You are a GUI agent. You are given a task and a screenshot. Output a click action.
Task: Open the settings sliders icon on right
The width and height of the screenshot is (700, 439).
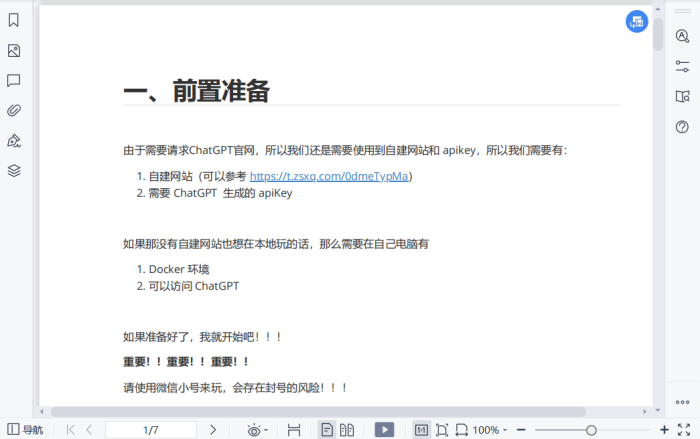(683, 66)
